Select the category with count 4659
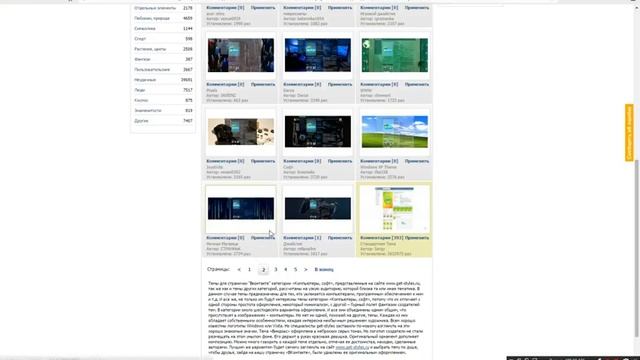640x360 pixels. [x=163, y=18]
